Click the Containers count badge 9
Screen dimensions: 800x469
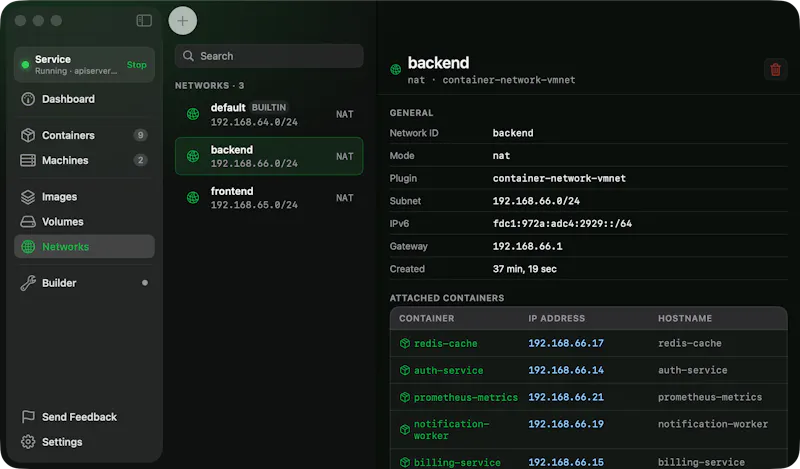pos(140,135)
